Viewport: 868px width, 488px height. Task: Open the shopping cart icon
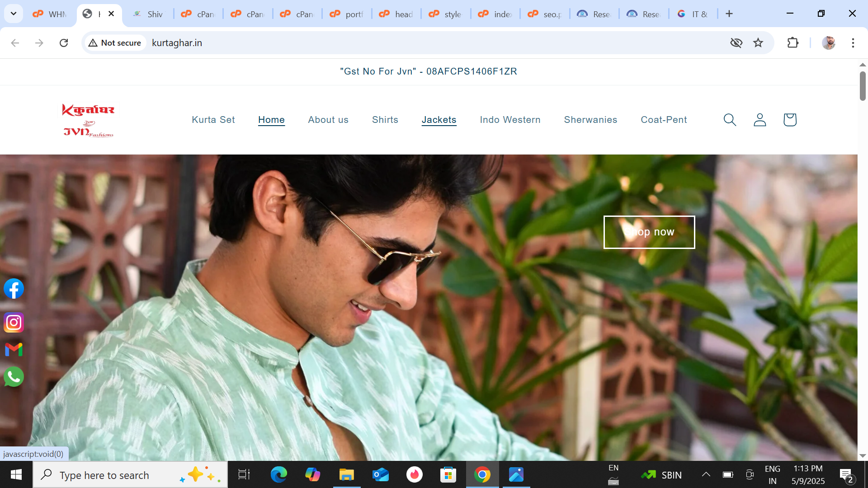[790, 120]
